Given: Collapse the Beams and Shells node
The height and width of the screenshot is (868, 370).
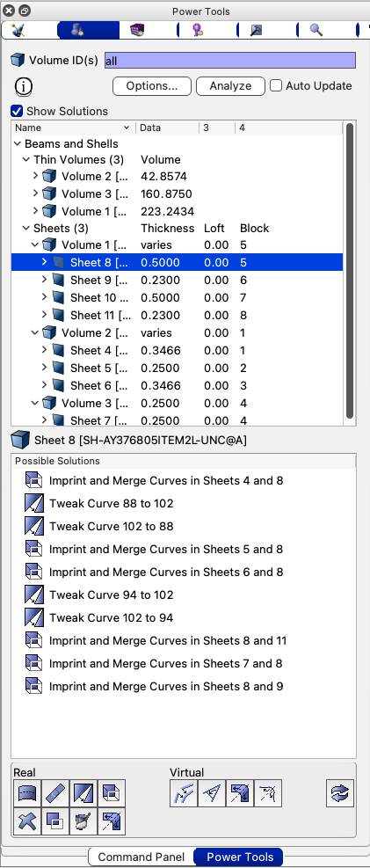Looking at the screenshot, I should tap(18, 144).
